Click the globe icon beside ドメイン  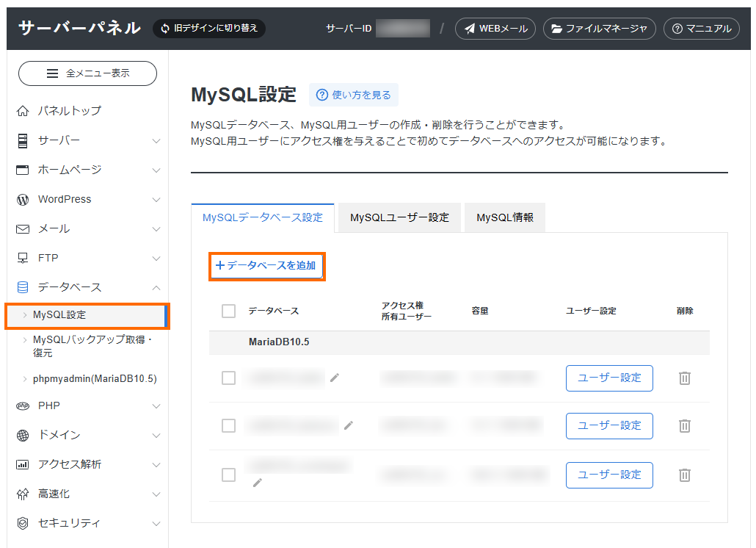click(x=23, y=436)
